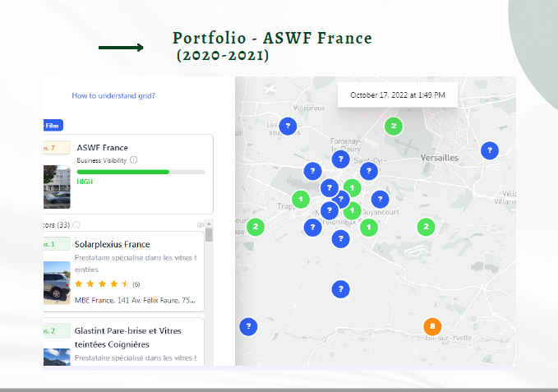Click the Business Visibility info icon
The width and height of the screenshot is (558, 392).
(133, 160)
